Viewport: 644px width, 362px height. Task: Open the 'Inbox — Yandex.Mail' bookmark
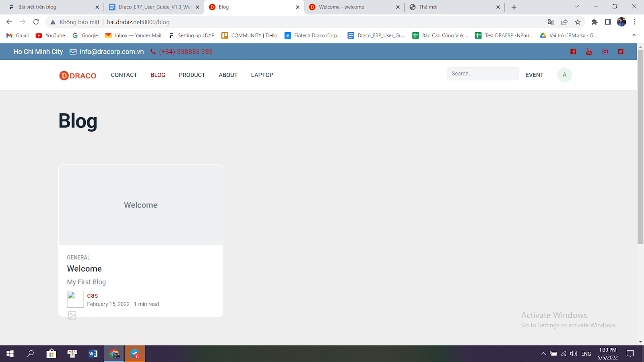click(x=133, y=35)
